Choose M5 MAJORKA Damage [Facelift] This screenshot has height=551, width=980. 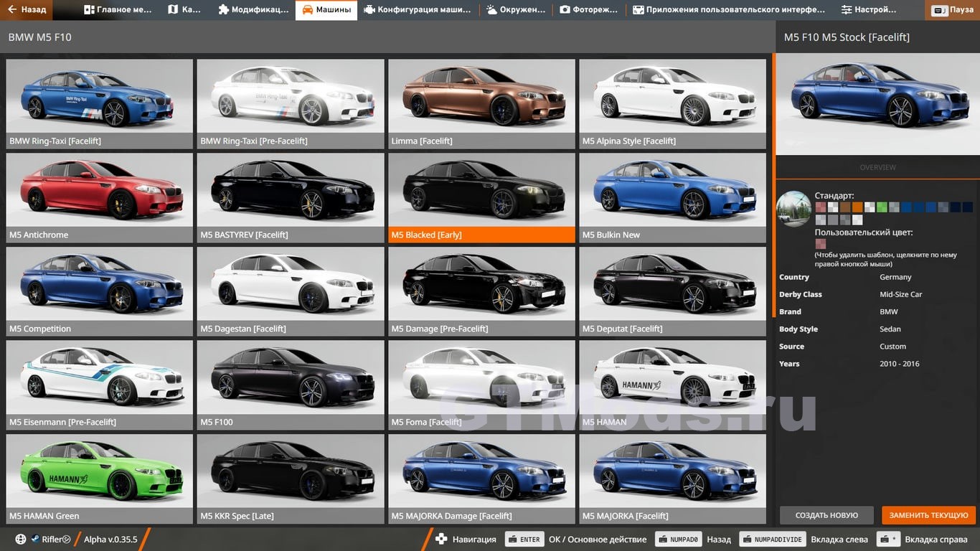pyautogui.click(x=481, y=479)
